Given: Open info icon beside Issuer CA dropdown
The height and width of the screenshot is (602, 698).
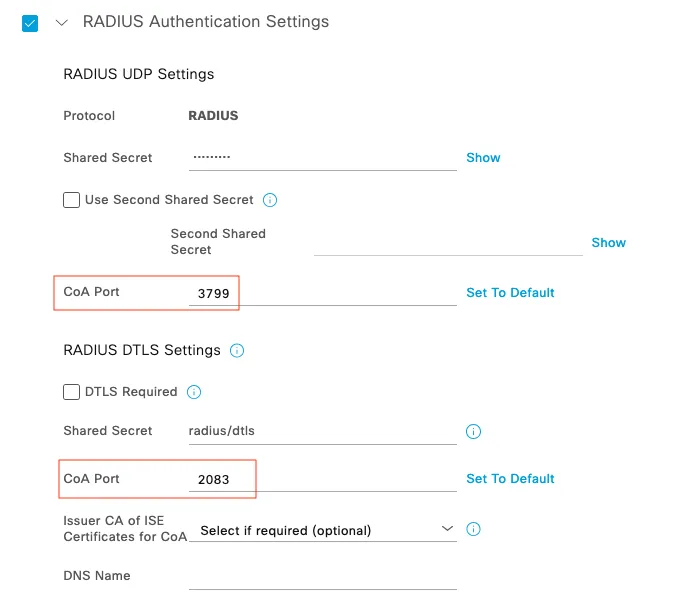Looking at the screenshot, I should coord(473,529).
